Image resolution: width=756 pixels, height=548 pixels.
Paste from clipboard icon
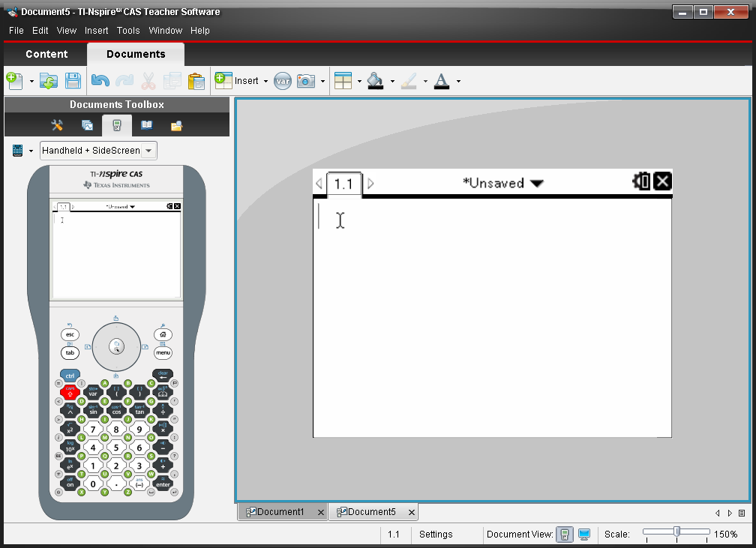coord(196,81)
